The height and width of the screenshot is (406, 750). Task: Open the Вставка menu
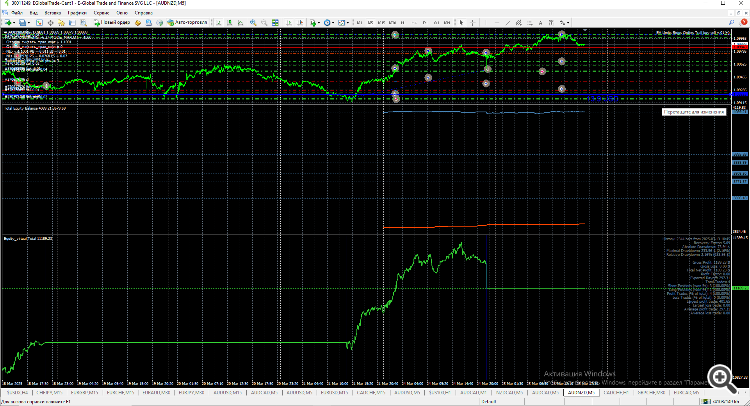53,13
